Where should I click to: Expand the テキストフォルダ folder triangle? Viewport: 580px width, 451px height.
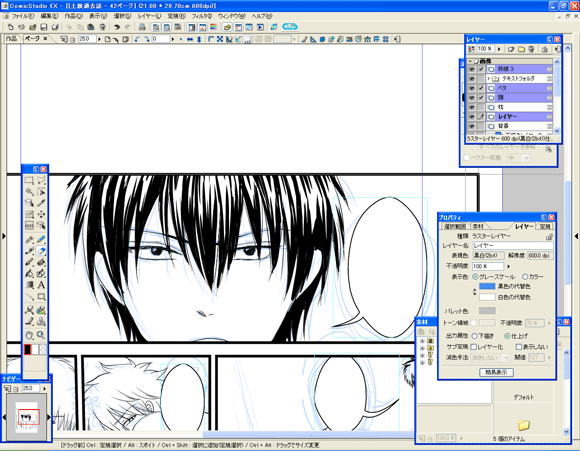[x=489, y=78]
